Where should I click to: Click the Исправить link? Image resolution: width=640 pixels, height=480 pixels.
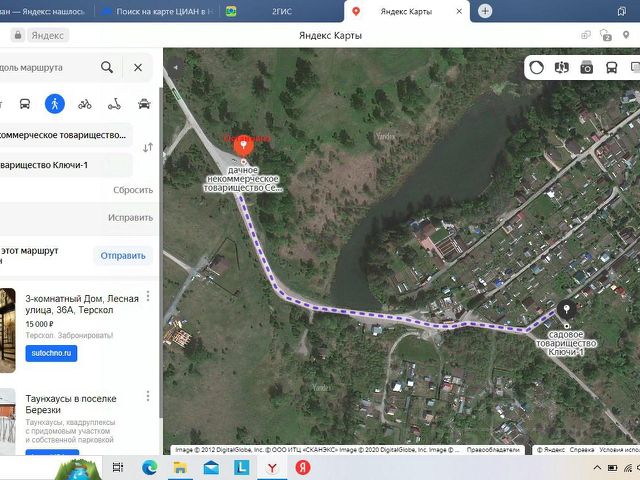tap(131, 218)
